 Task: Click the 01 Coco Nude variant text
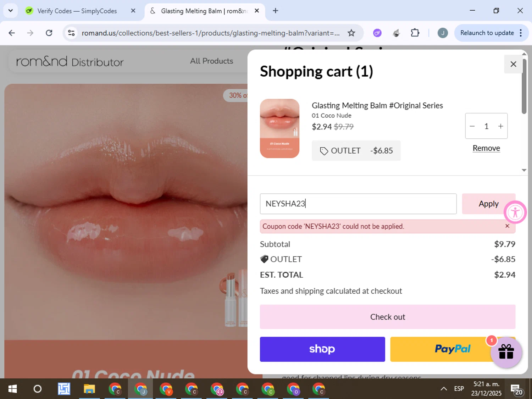pyautogui.click(x=331, y=116)
